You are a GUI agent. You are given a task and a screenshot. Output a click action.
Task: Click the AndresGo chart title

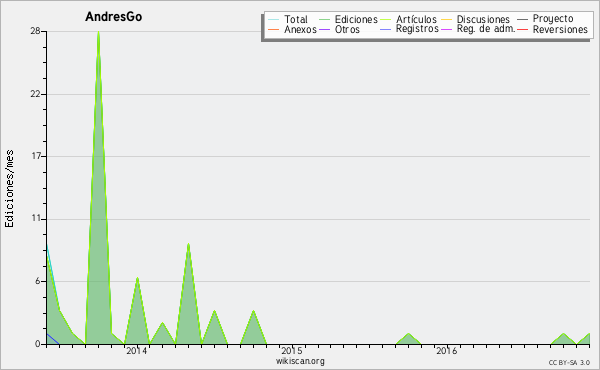click(114, 16)
